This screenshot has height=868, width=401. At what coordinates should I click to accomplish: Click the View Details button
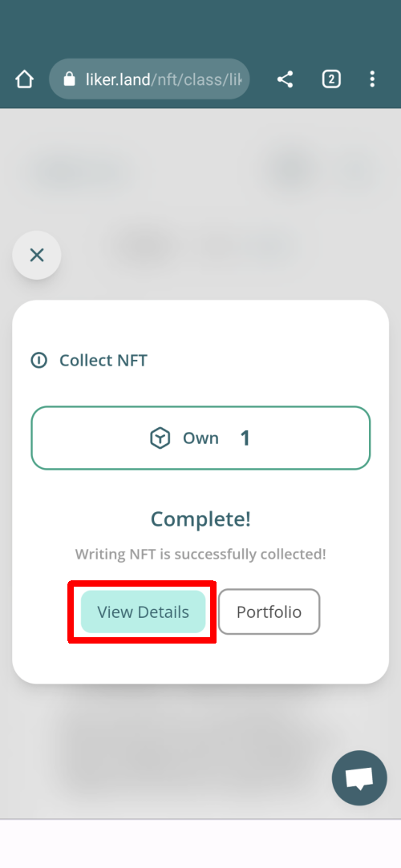143,612
